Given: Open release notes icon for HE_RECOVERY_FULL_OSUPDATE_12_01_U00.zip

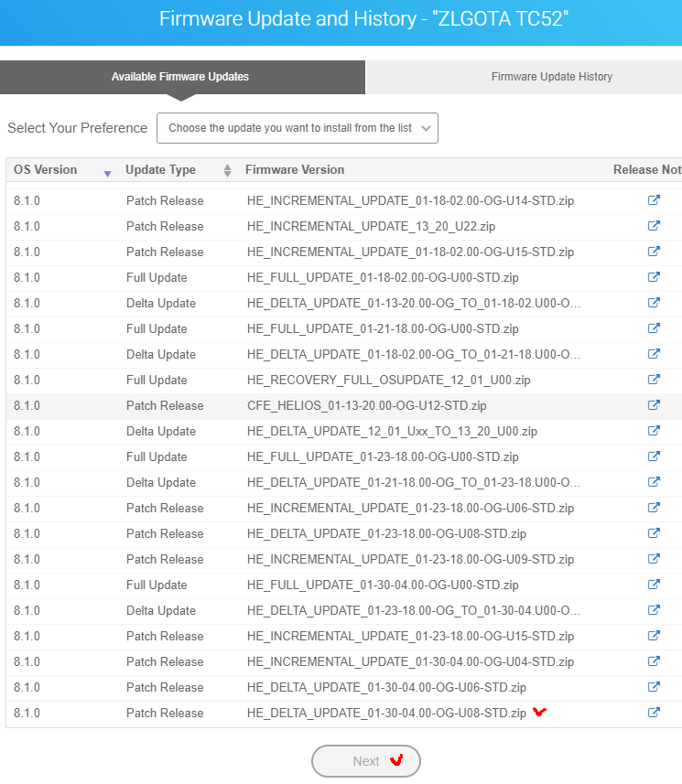Looking at the screenshot, I should tap(654, 380).
